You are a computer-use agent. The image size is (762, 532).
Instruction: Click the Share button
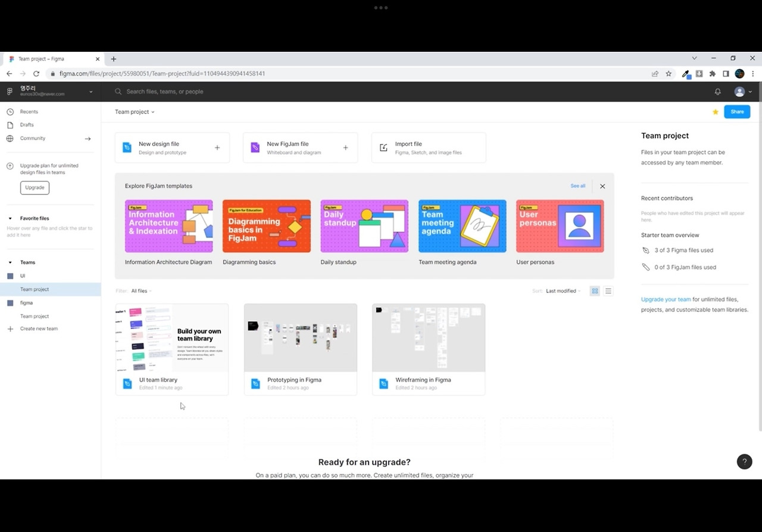[x=737, y=112]
